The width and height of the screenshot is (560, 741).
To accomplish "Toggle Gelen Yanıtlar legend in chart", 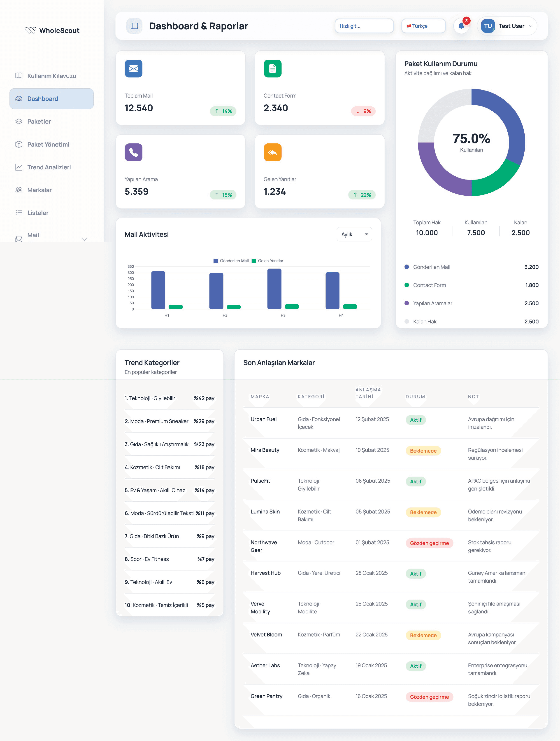I will (267, 261).
